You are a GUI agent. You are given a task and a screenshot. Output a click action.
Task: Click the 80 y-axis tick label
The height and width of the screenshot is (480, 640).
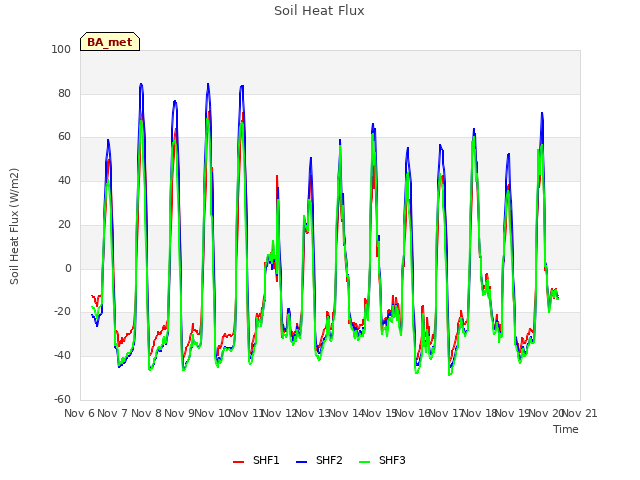64,93
